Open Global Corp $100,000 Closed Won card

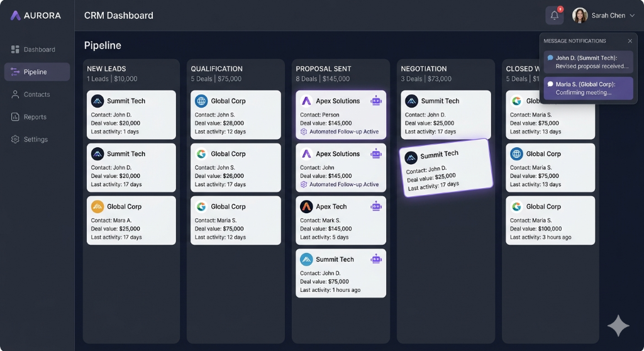pyautogui.click(x=550, y=220)
